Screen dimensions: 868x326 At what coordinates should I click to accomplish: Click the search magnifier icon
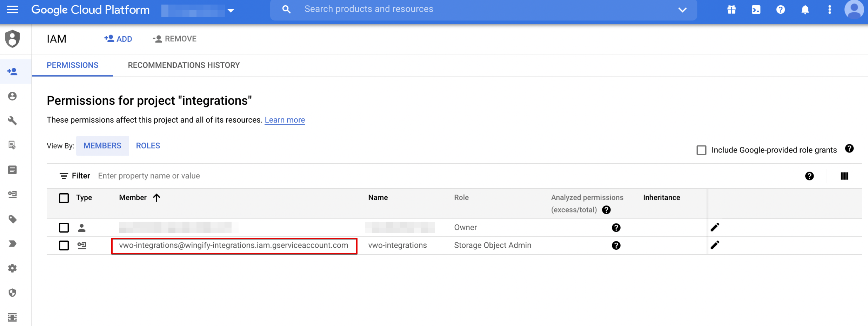(x=286, y=9)
